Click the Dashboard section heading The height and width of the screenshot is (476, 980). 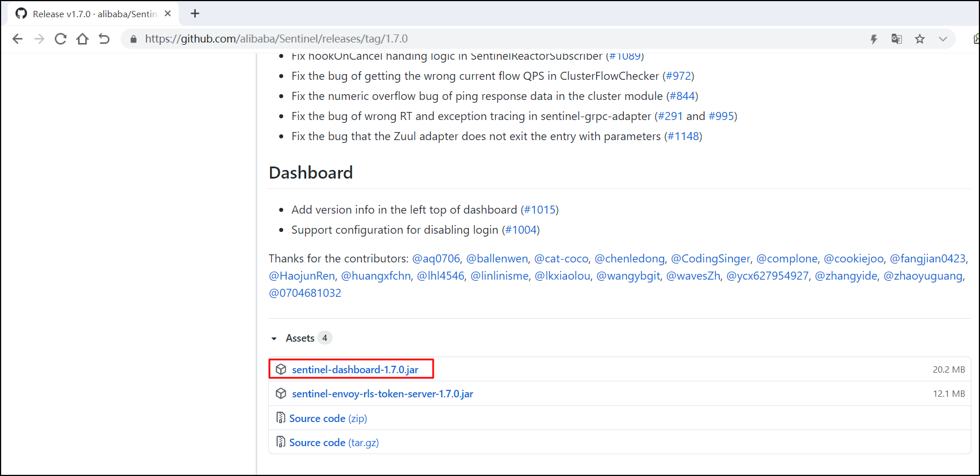311,173
